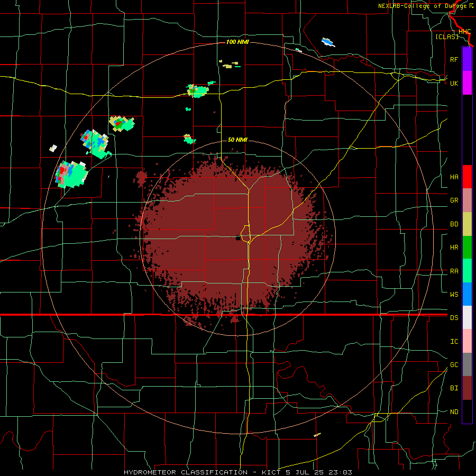This screenshot has height=476, width=476.
Task: Click the GC legend label
Action: tap(454, 365)
